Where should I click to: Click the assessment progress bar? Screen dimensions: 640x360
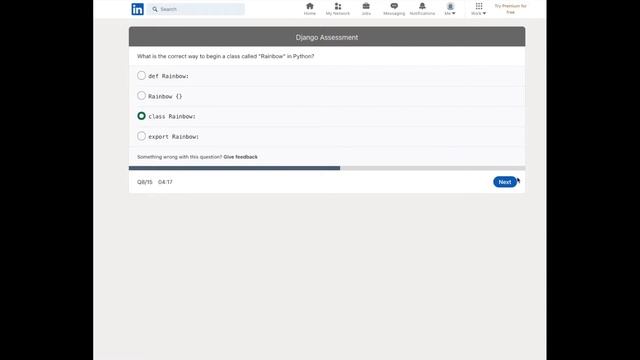pyautogui.click(x=327, y=168)
